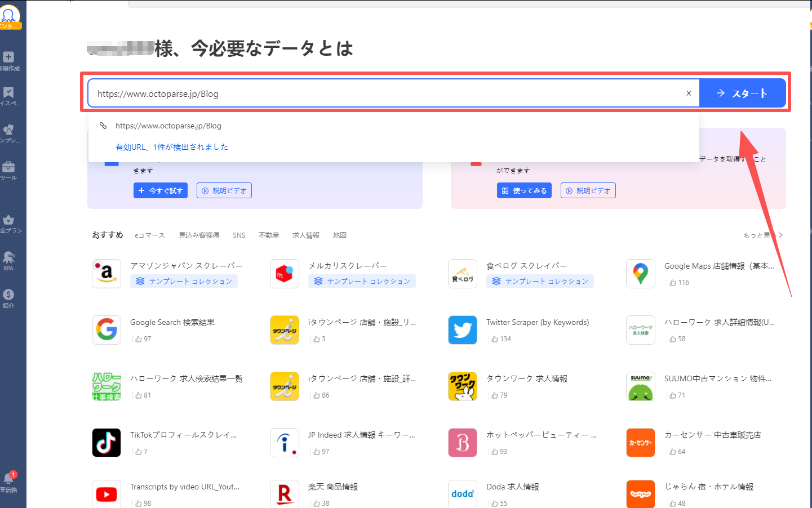
Task: Open the TikTokプロフィール scraper icon
Action: click(x=106, y=443)
